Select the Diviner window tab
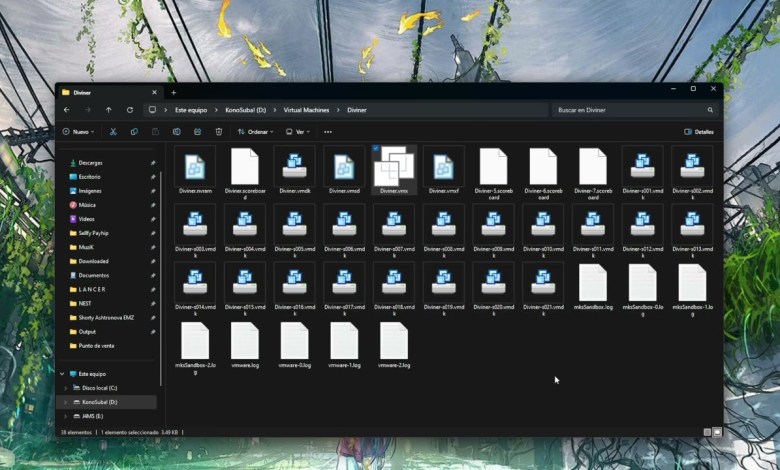 pyautogui.click(x=109, y=93)
